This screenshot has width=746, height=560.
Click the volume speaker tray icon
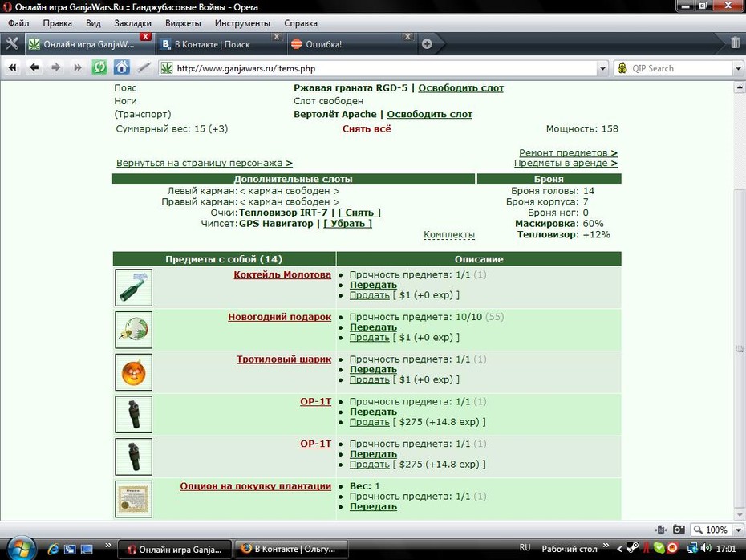pos(707,548)
